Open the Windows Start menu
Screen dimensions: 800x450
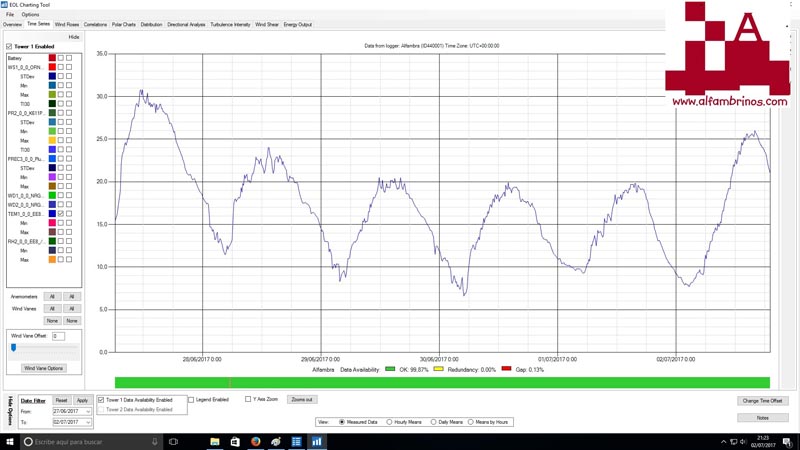click(x=9, y=442)
